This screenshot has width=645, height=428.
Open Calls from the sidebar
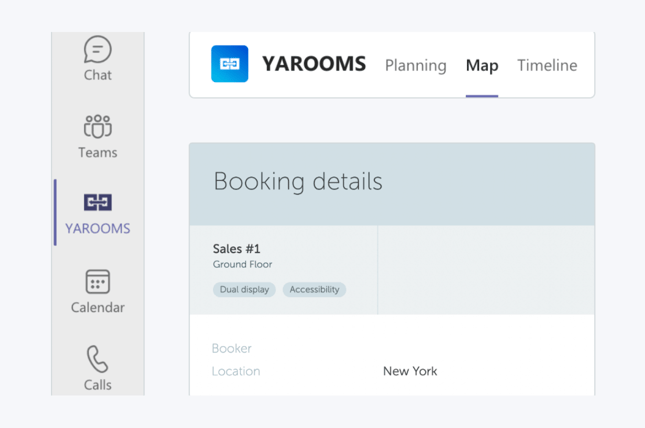click(x=97, y=368)
